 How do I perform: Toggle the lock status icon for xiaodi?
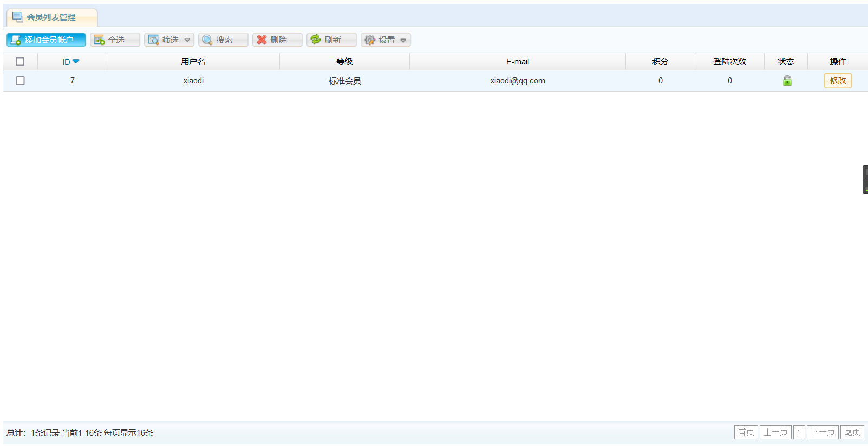787,81
